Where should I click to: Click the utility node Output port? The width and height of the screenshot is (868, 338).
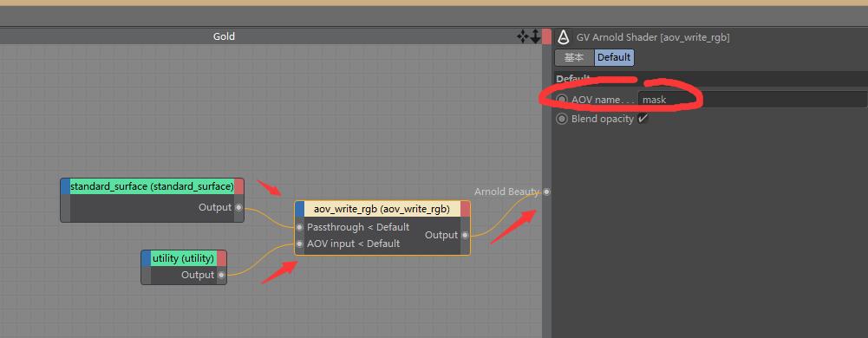click(221, 275)
